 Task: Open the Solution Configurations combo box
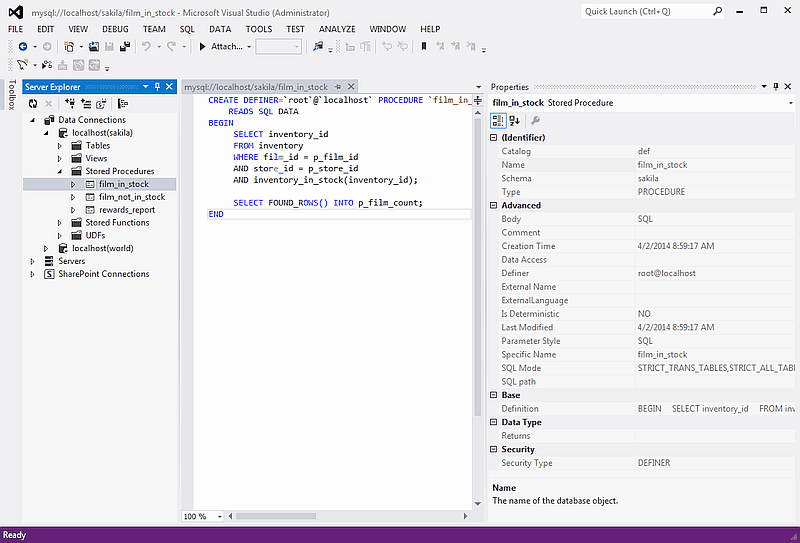coord(279,47)
